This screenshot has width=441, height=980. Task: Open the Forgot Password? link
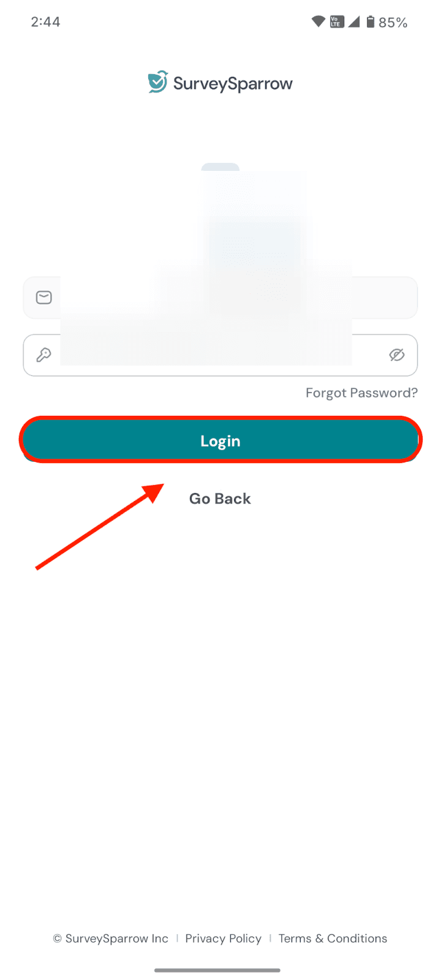[x=361, y=393]
